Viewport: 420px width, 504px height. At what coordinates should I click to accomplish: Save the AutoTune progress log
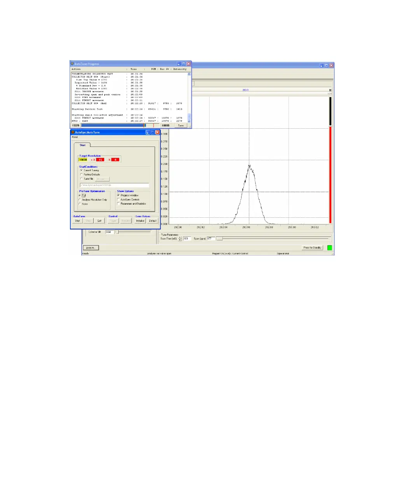coord(181,126)
